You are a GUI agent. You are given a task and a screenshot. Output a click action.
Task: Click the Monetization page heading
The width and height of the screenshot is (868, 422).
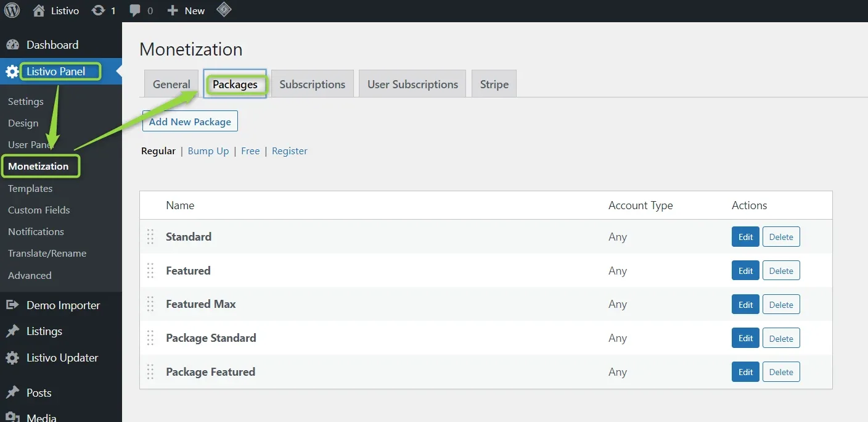(191, 49)
